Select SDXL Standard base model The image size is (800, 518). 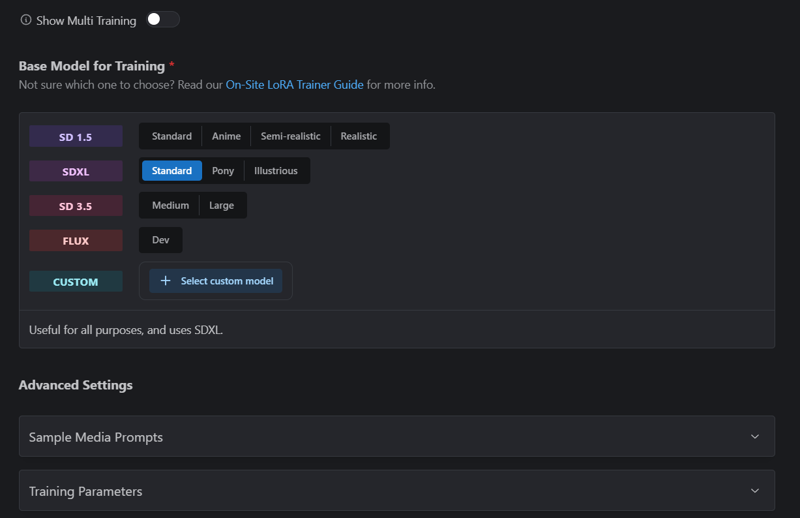[x=171, y=170]
